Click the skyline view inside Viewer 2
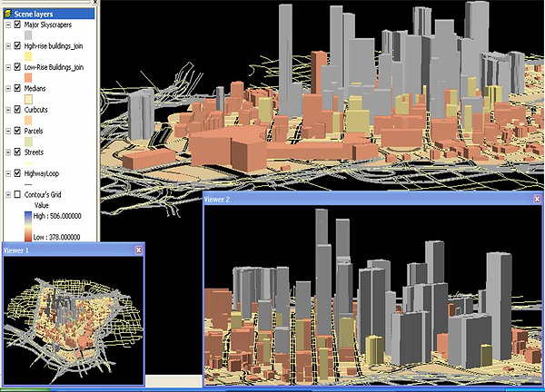The image size is (545, 392). (x=373, y=295)
